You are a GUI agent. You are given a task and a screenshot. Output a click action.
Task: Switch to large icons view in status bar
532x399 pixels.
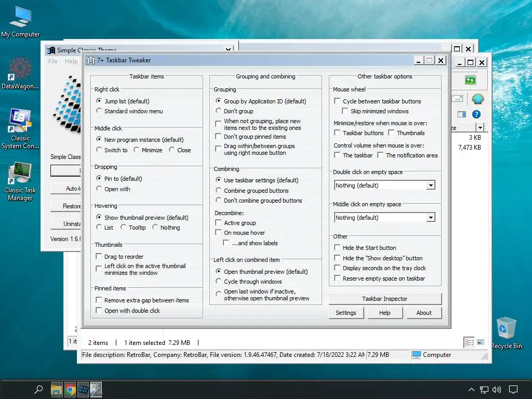tap(481, 342)
